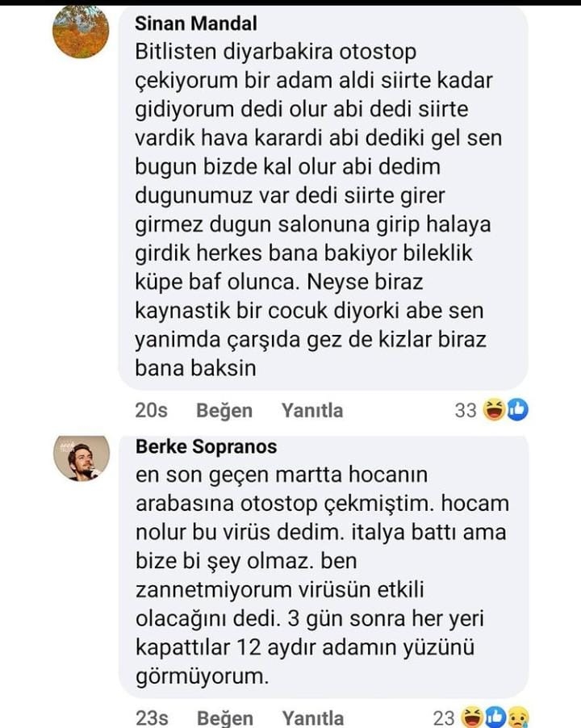This screenshot has height=728, width=581.
Task: Click the blue like icon beside 23
Action: pos(495,718)
